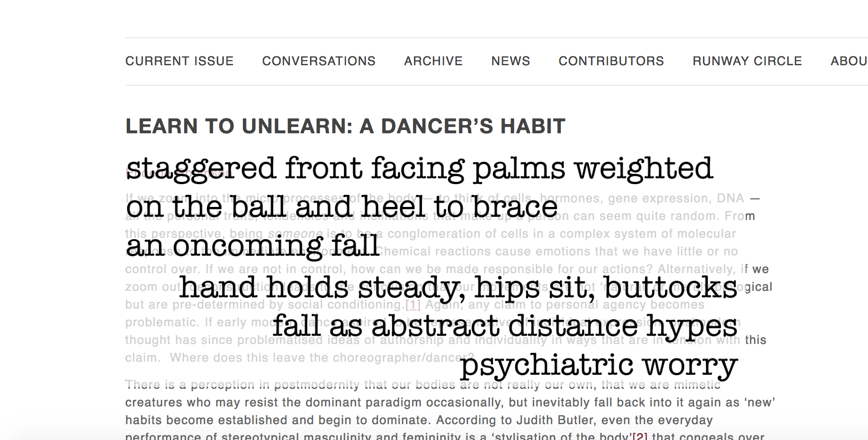Open the Current Issue menu item

coord(179,61)
